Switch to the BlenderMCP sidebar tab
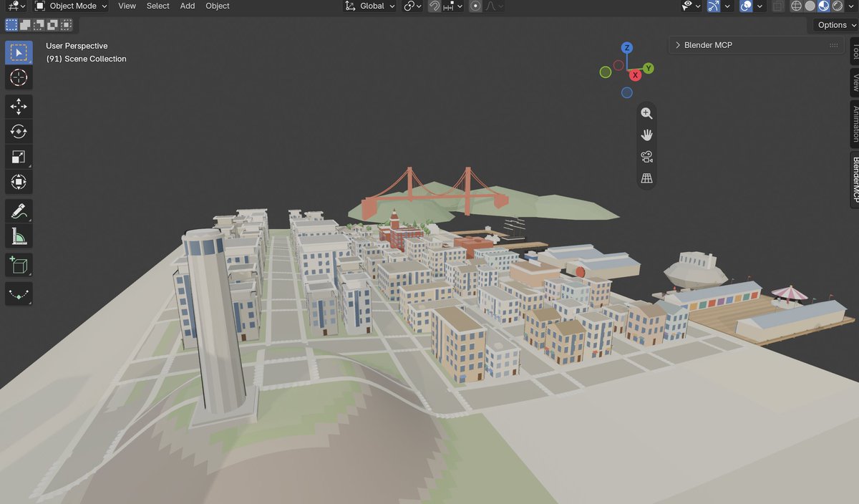Screen dimensions: 859x504 tap(854, 180)
